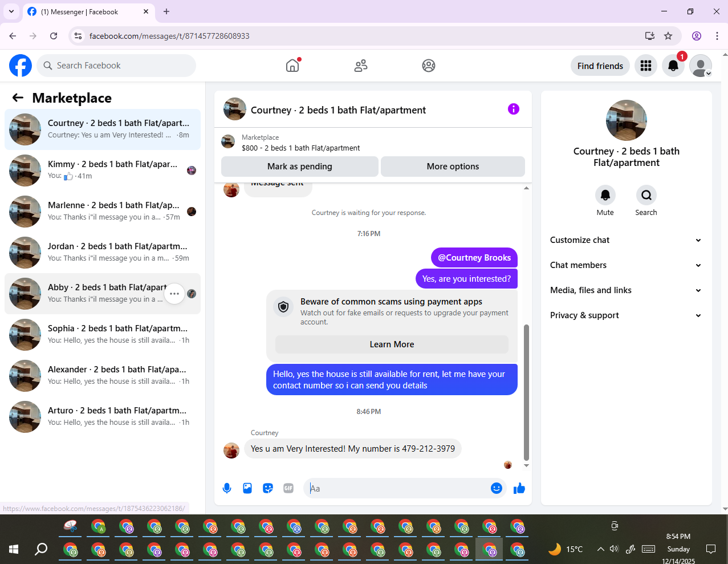Close the Messenger browser tab
The image size is (728, 564).
[146, 11]
